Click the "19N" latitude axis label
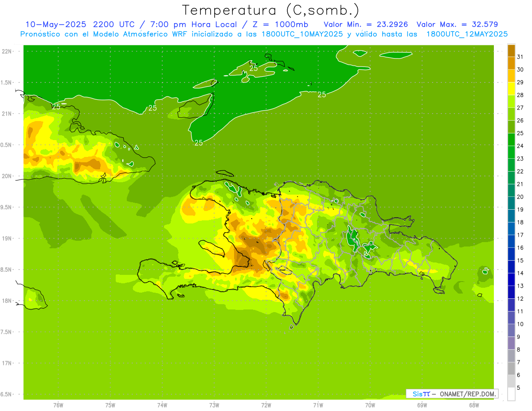This screenshot has height=411, width=532. [x=8, y=239]
